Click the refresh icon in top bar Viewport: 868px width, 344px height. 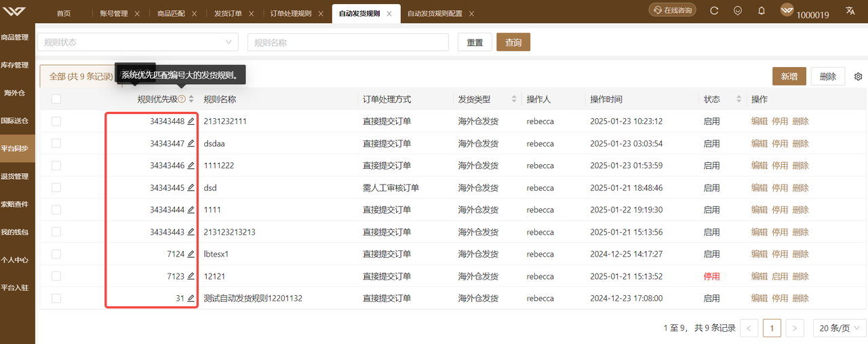coord(714,10)
